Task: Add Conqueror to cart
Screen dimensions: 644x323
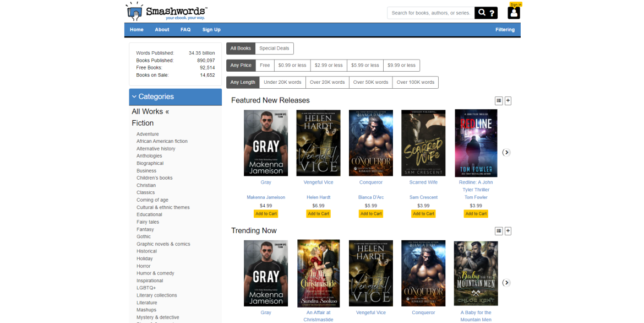Action: [371, 213]
